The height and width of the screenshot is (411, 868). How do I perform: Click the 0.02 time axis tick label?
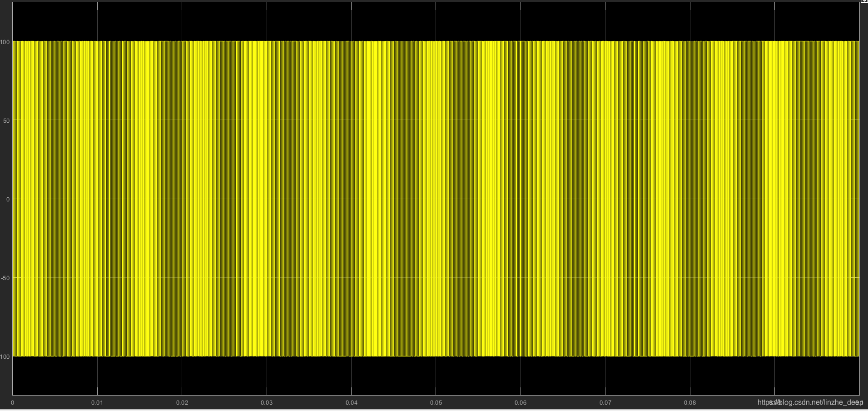tap(182, 402)
